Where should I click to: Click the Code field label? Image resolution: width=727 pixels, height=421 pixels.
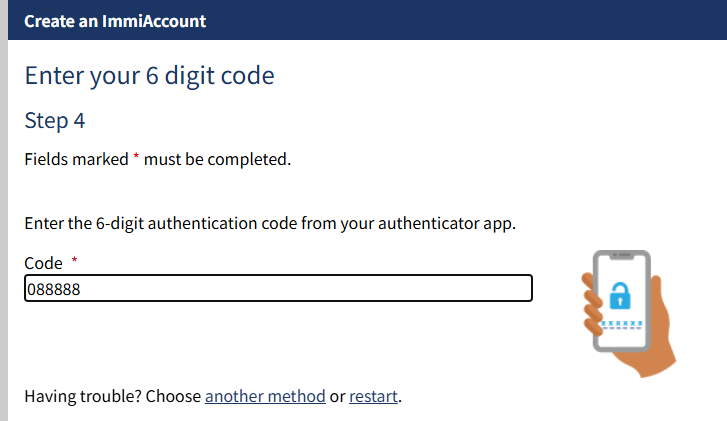point(43,263)
